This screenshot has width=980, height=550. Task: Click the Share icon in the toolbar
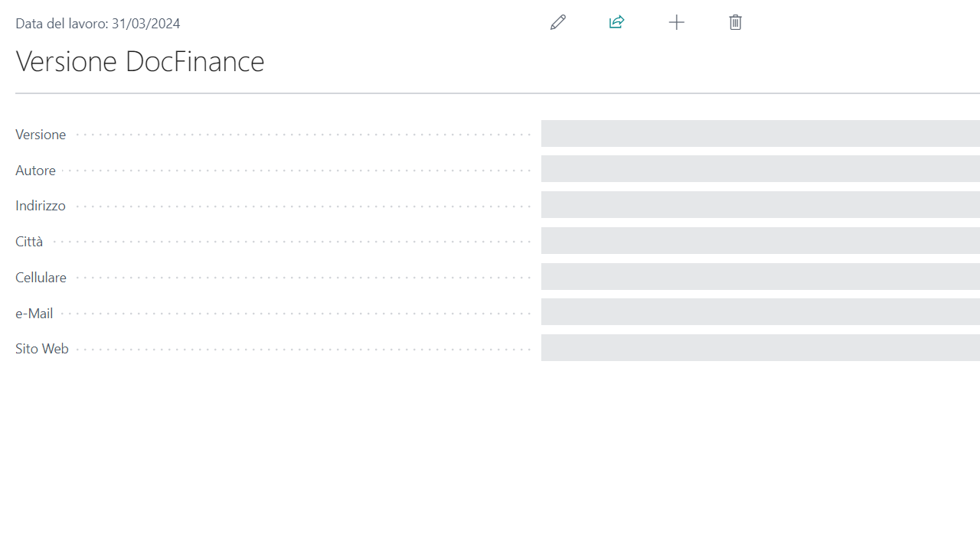[x=616, y=22]
